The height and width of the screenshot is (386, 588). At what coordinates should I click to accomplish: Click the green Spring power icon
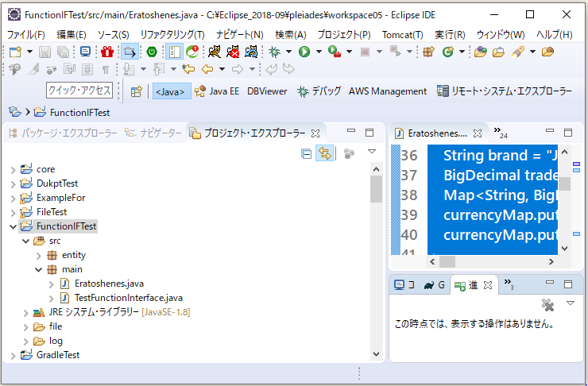[152, 52]
